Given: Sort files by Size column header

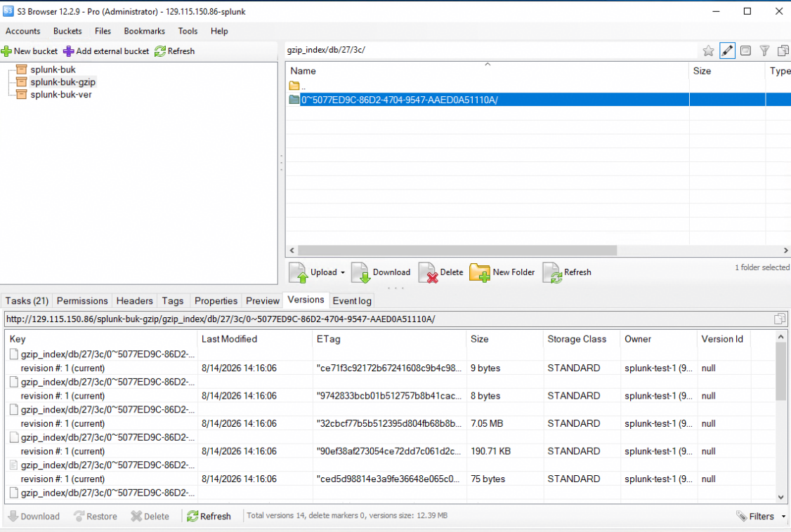Looking at the screenshot, I should (x=727, y=71).
